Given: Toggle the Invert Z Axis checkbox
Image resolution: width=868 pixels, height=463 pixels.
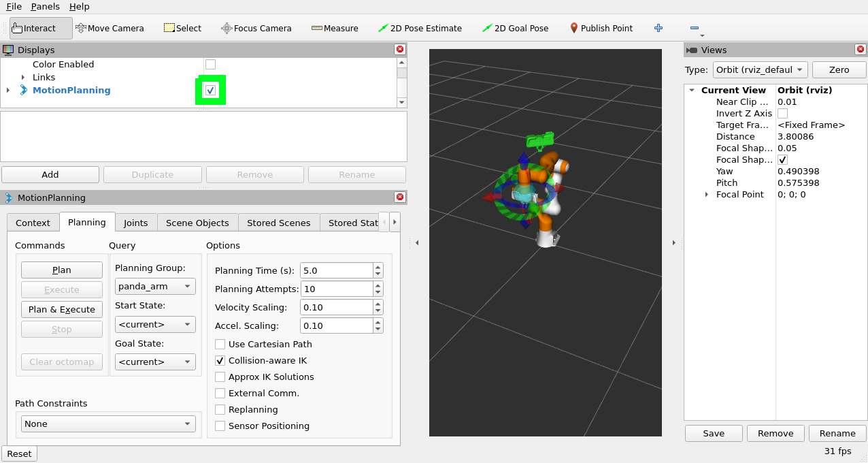Looking at the screenshot, I should pyautogui.click(x=782, y=113).
